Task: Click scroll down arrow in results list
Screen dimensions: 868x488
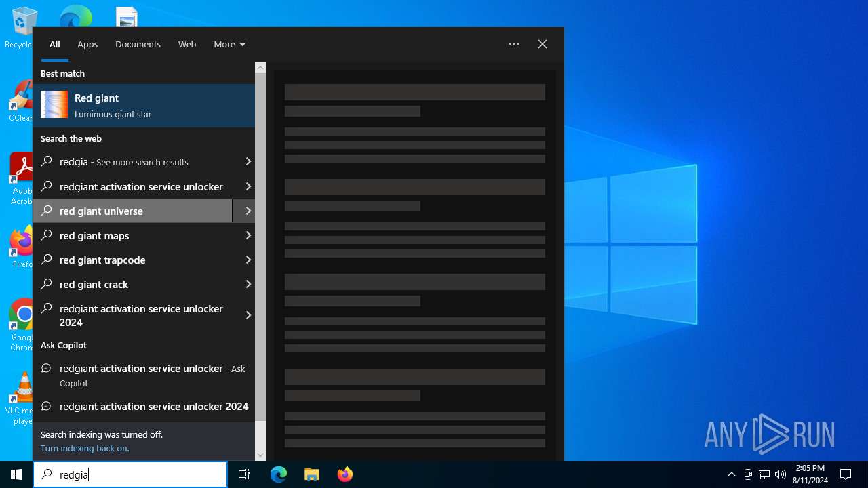Action: pyautogui.click(x=260, y=455)
